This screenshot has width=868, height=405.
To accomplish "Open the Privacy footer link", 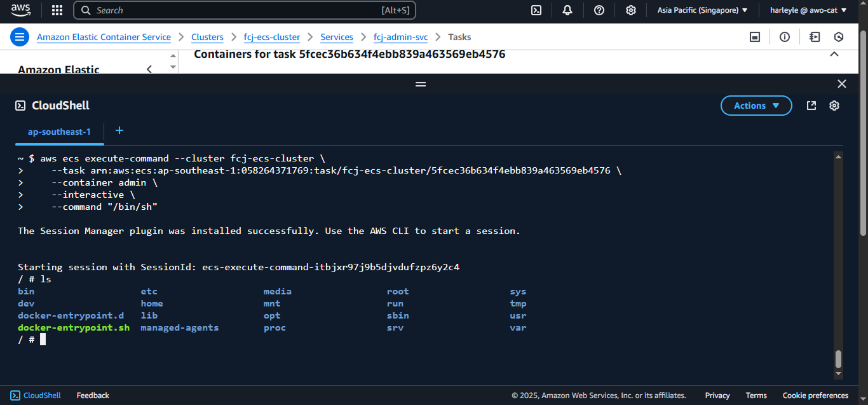I will 717,395.
